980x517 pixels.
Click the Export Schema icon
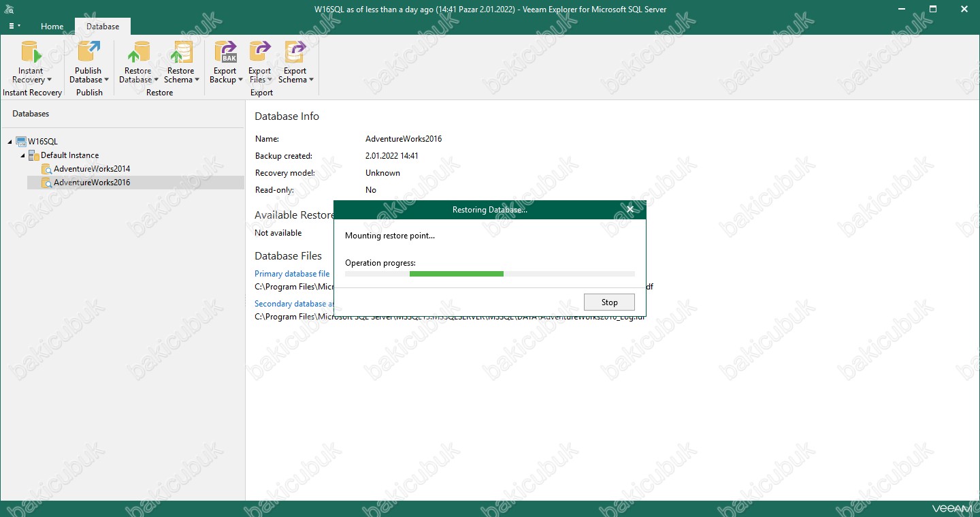click(x=295, y=52)
